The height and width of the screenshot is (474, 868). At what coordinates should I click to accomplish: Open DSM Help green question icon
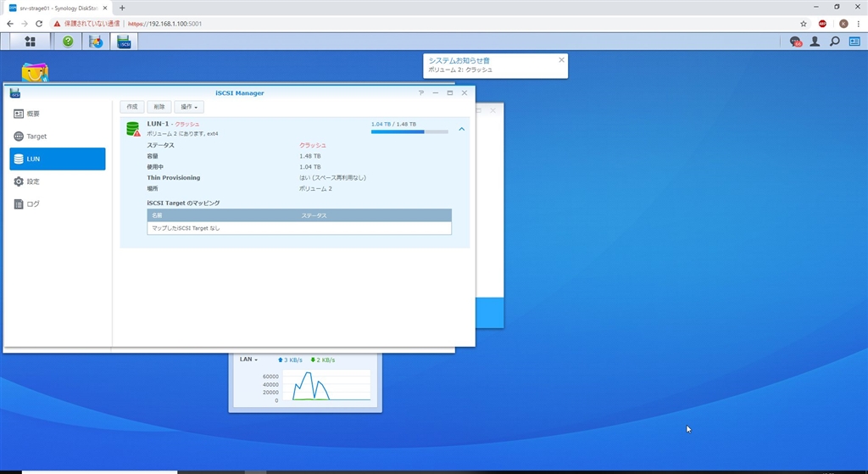pos(68,42)
